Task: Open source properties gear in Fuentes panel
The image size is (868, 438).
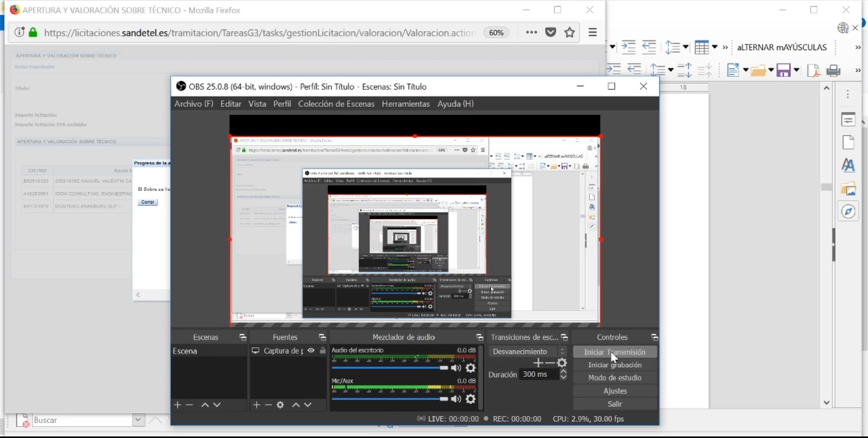Action: (281, 405)
